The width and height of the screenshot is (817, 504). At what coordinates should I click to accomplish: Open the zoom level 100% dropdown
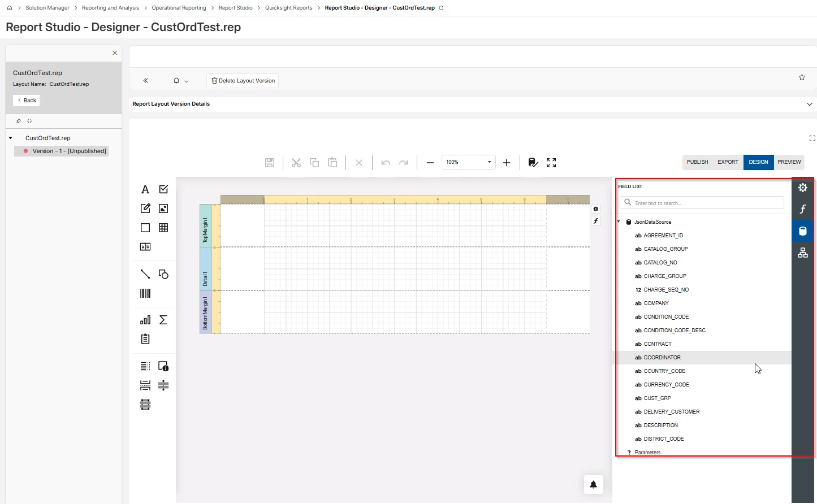[x=469, y=162]
